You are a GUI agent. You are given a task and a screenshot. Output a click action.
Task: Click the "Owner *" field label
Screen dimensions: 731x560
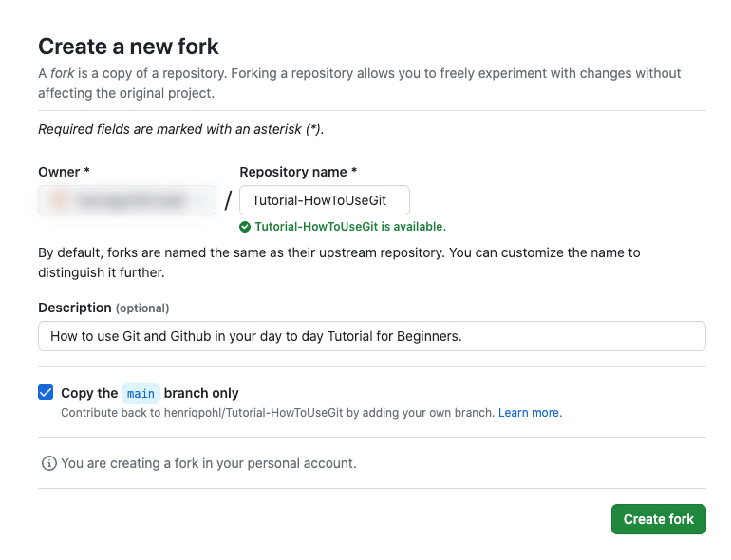pos(64,172)
